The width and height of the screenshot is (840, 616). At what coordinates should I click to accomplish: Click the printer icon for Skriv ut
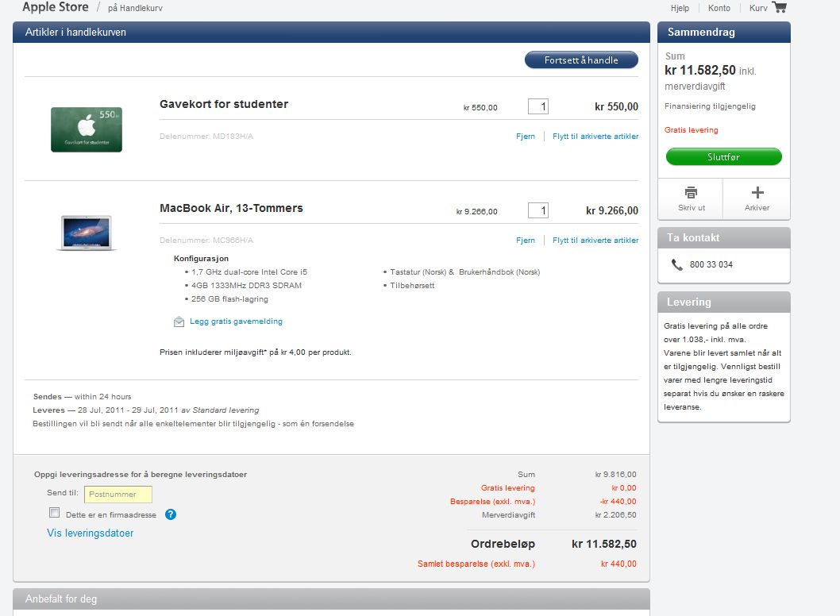click(x=691, y=192)
